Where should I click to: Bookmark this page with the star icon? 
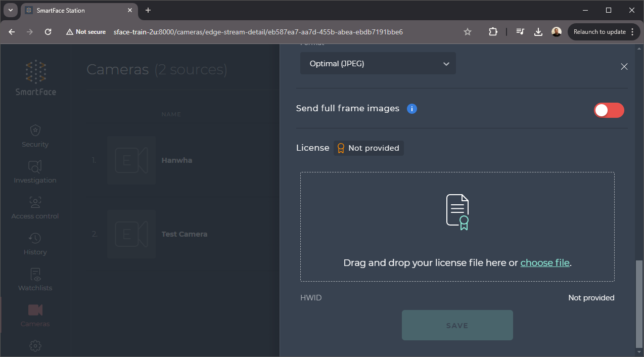(468, 32)
